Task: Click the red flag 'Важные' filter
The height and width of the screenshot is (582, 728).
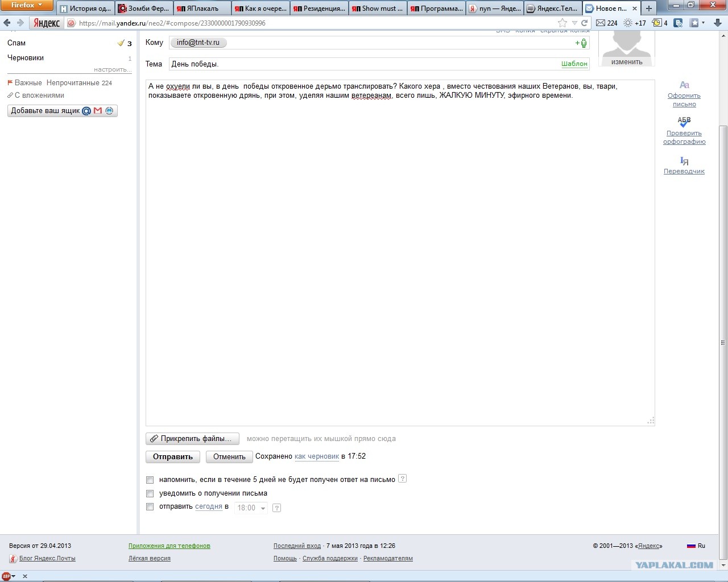Action: (x=24, y=83)
